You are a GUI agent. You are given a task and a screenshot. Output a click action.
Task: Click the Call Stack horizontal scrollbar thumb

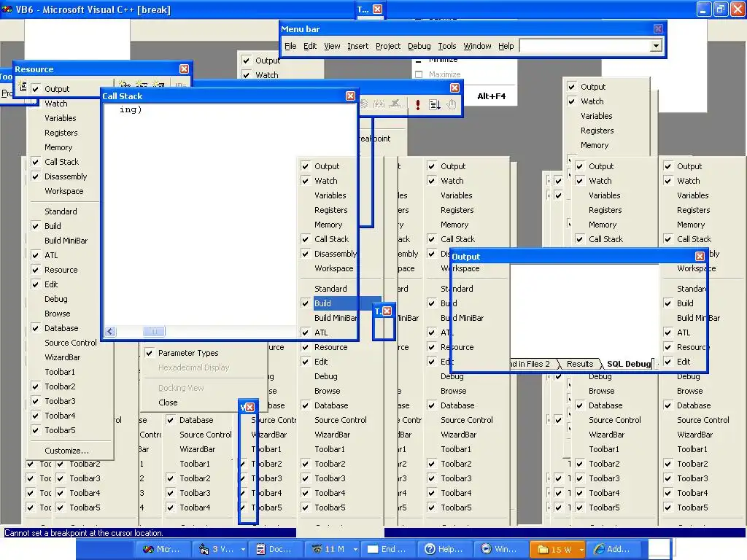(154, 332)
